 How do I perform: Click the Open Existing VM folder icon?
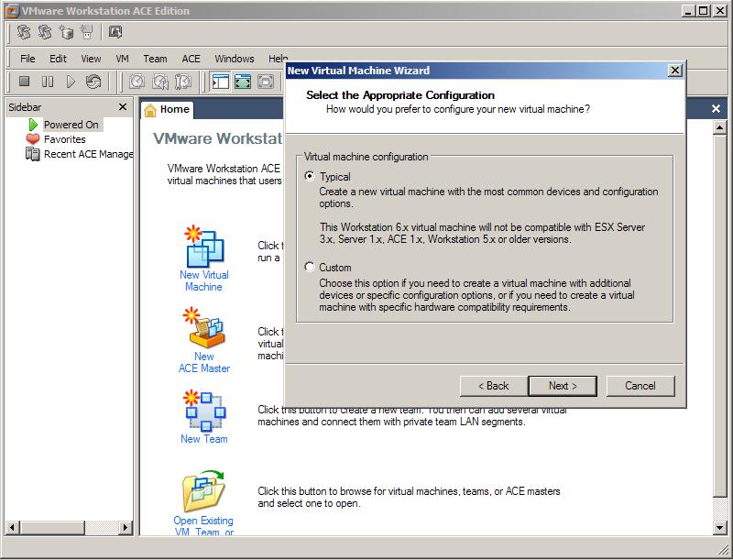[x=202, y=491]
